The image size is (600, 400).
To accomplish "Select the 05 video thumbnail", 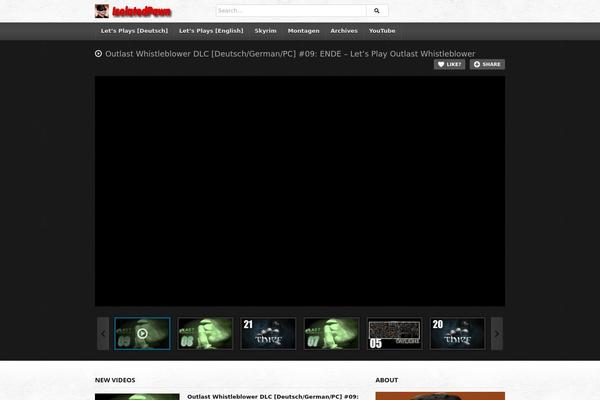I will click(395, 333).
